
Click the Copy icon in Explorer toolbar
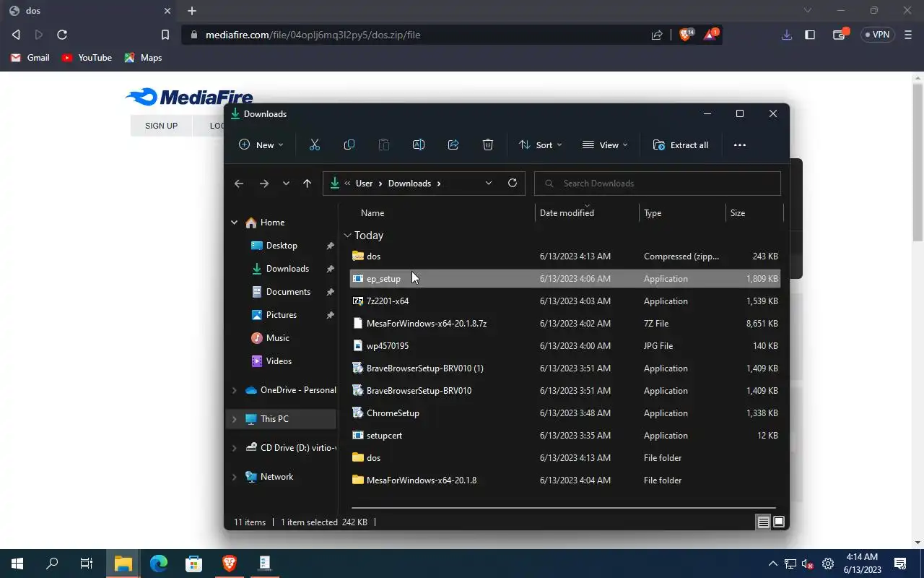[349, 144]
